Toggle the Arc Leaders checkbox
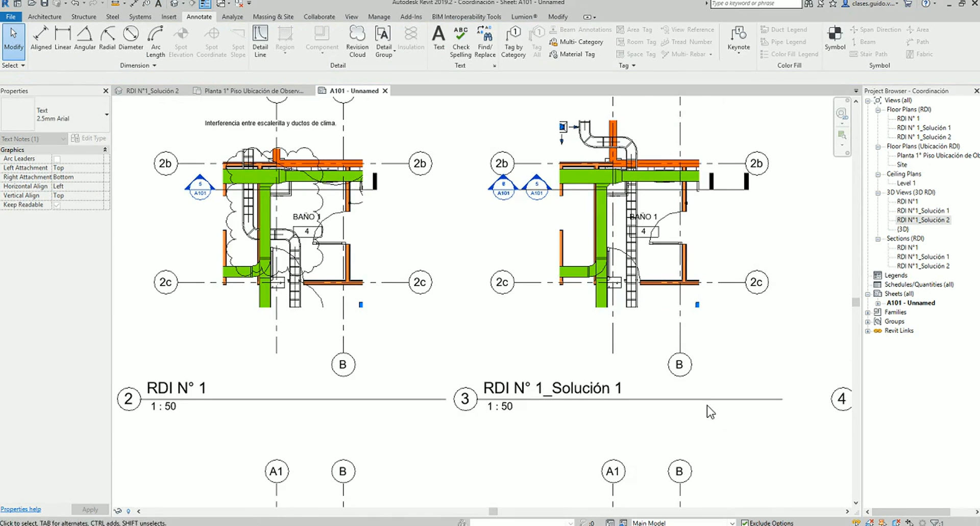This screenshot has height=526, width=980. (57, 159)
